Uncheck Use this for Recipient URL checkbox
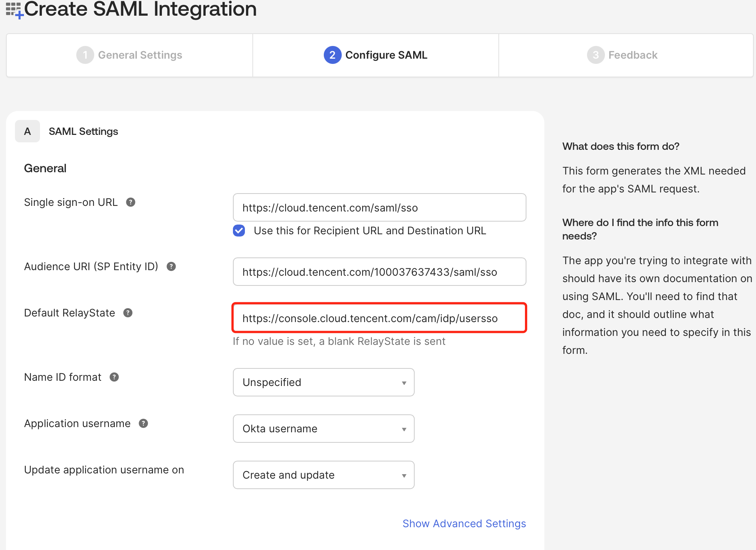This screenshot has height=550, width=756. pos(239,231)
